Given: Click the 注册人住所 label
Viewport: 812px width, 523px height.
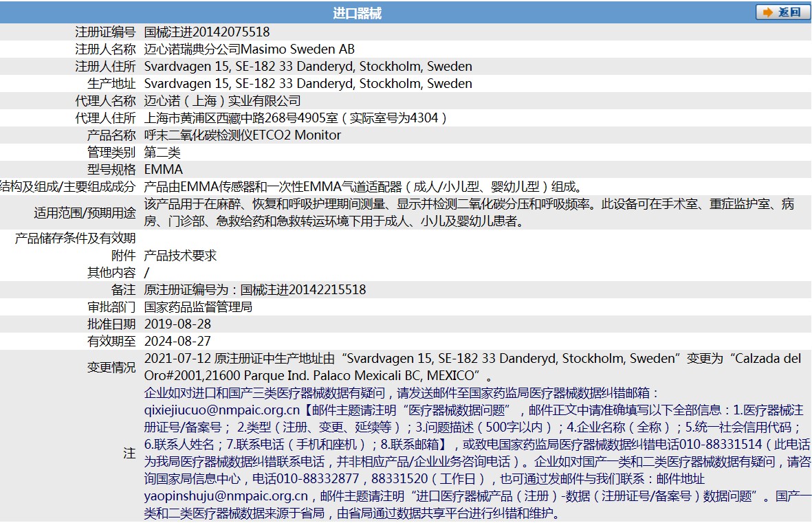Looking at the screenshot, I should click(x=105, y=66).
